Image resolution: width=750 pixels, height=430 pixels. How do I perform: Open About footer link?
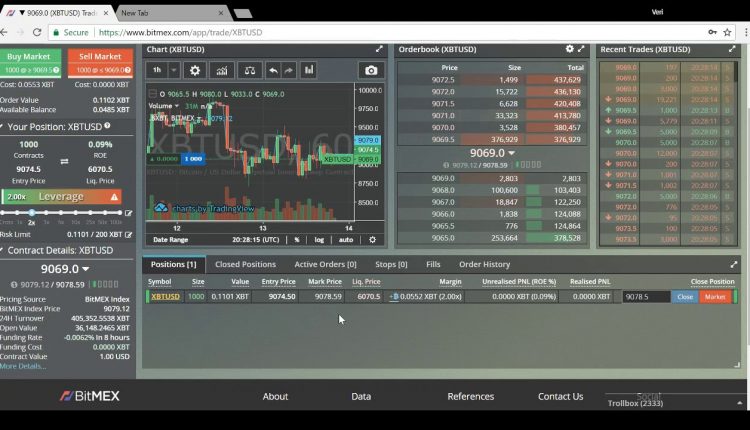275,396
